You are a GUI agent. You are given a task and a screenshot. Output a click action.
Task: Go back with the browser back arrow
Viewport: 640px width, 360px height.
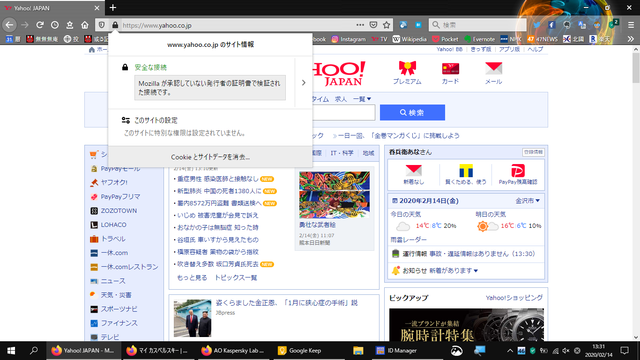pos(9,25)
